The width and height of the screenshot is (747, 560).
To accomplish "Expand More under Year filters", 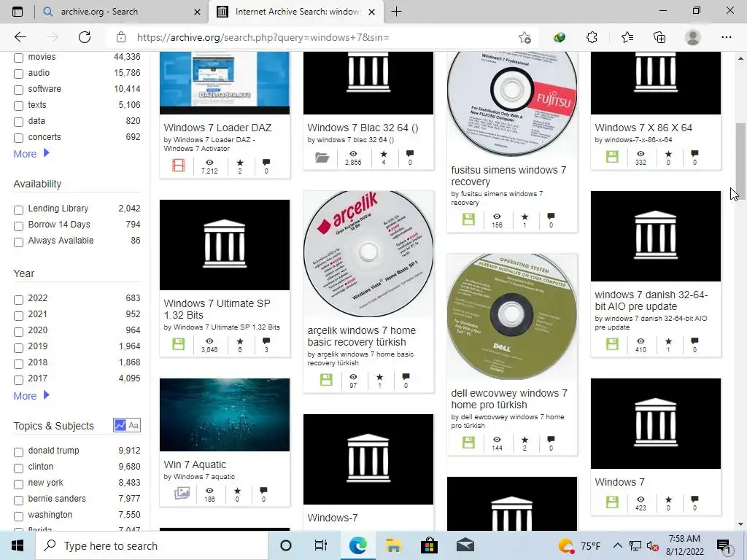I will pyautogui.click(x=31, y=396).
